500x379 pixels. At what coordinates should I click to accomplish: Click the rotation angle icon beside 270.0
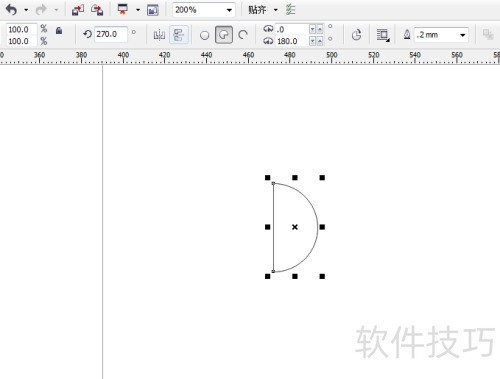[x=87, y=34]
